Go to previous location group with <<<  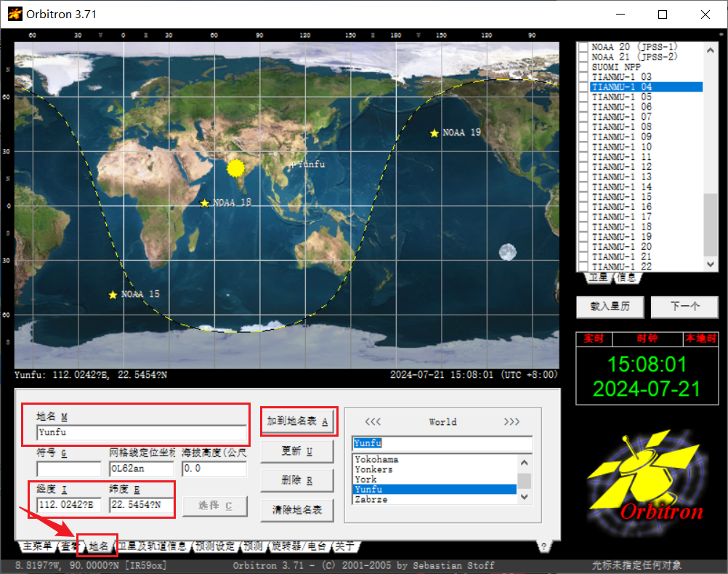click(x=373, y=422)
